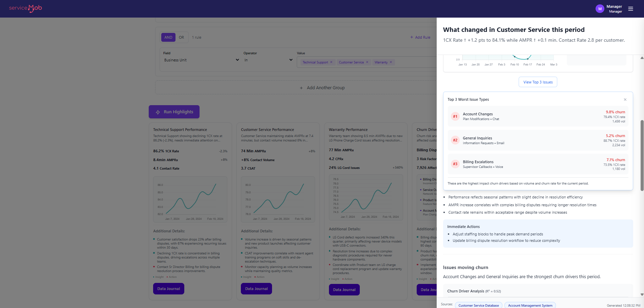
Task: Click the serviceMob logo
Action: (25, 8)
